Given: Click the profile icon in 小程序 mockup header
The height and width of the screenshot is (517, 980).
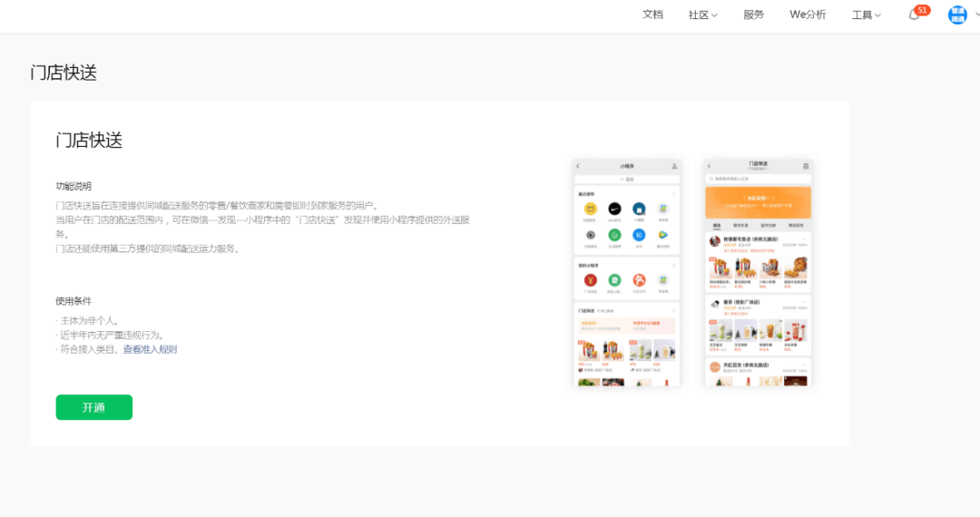Looking at the screenshot, I should (674, 166).
